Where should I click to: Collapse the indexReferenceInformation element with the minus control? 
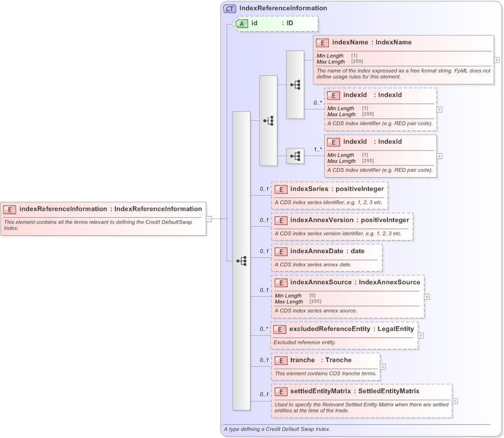click(209, 219)
